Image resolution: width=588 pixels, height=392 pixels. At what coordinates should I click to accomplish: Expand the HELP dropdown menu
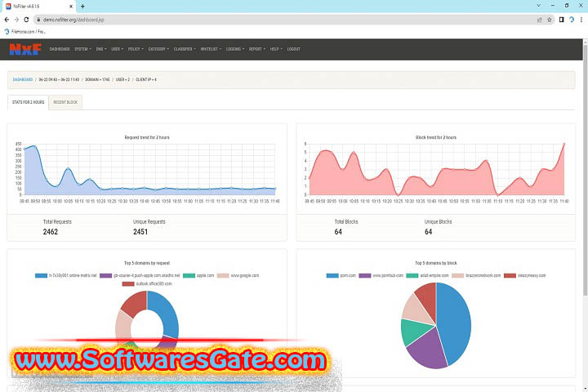[x=276, y=49]
